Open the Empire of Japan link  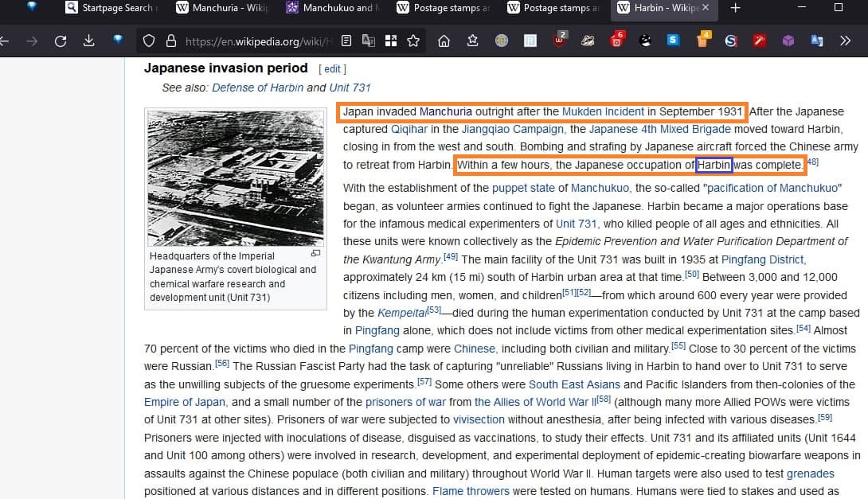184,402
